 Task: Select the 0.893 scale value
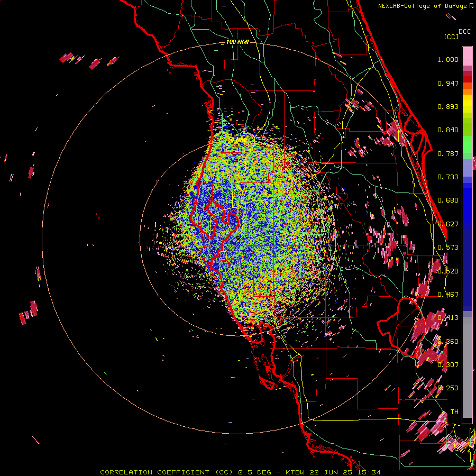tap(448, 106)
